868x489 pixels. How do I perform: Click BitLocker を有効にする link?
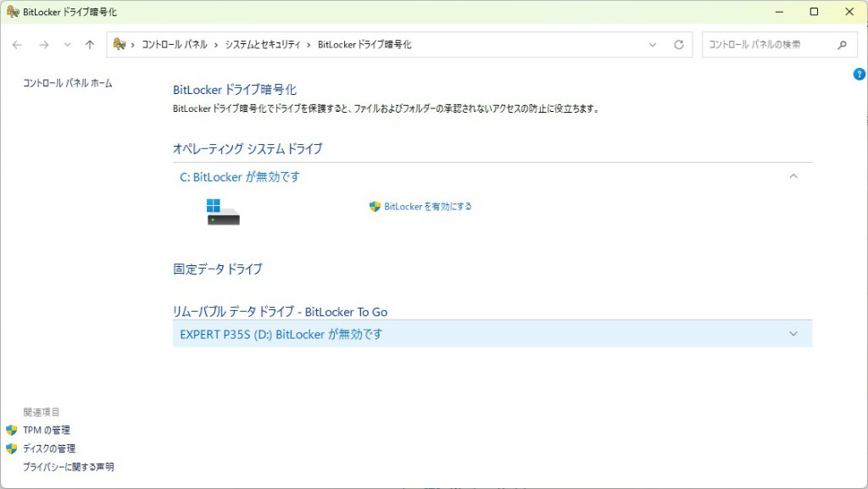pos(428,206)
